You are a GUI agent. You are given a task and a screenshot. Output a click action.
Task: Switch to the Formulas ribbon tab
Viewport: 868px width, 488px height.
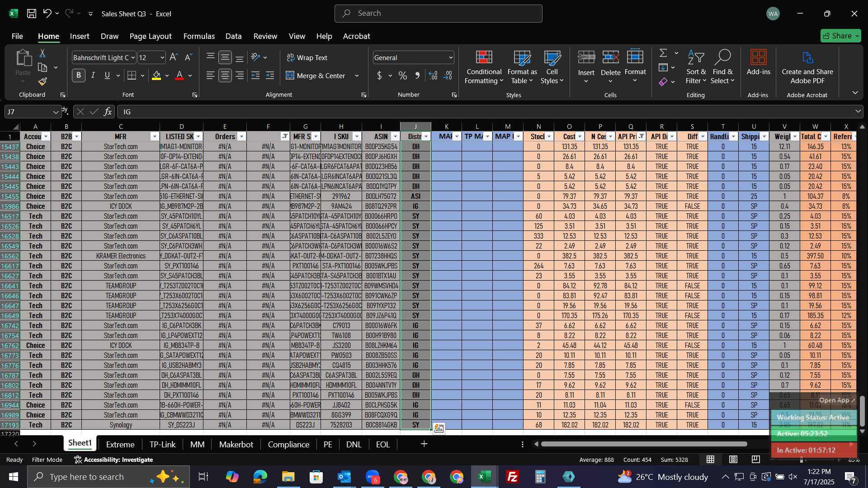pos(199,36)
